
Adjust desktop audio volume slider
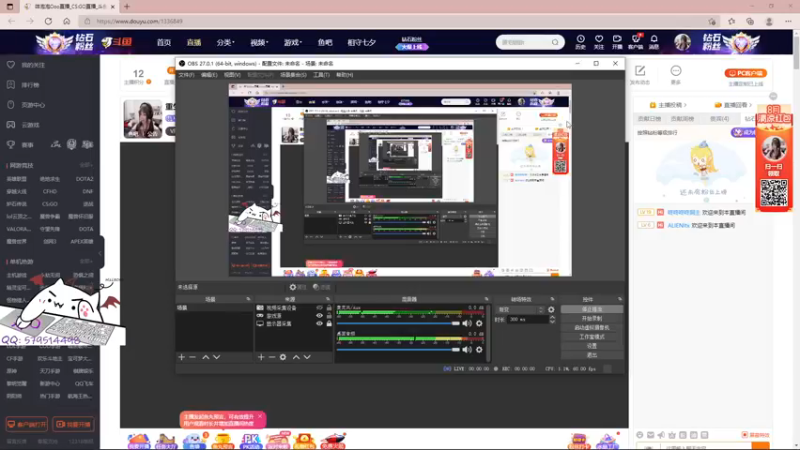(x=398, y=349)
